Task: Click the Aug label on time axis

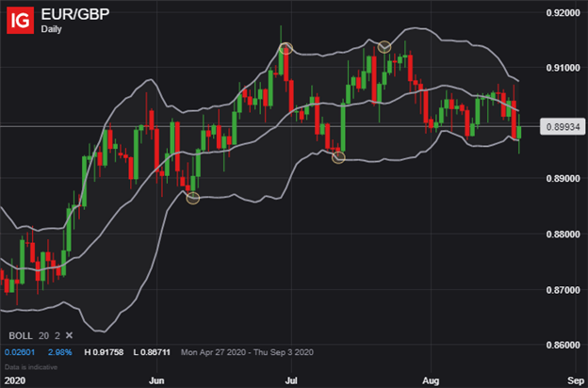Action: (x=431, y=380)
